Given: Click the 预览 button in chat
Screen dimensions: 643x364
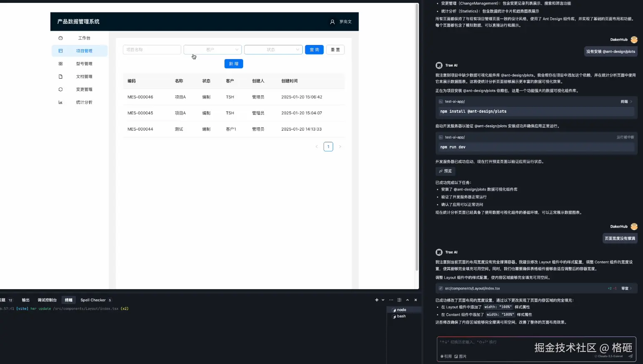Looking at the screenshot, I should point(446,171).
